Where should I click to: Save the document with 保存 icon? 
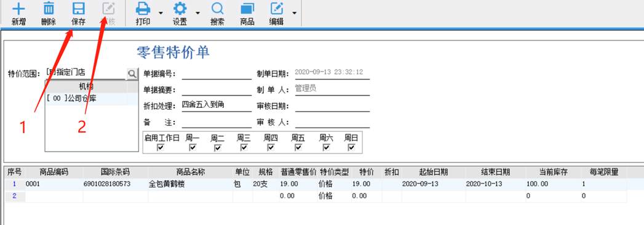tap(78, 9)
